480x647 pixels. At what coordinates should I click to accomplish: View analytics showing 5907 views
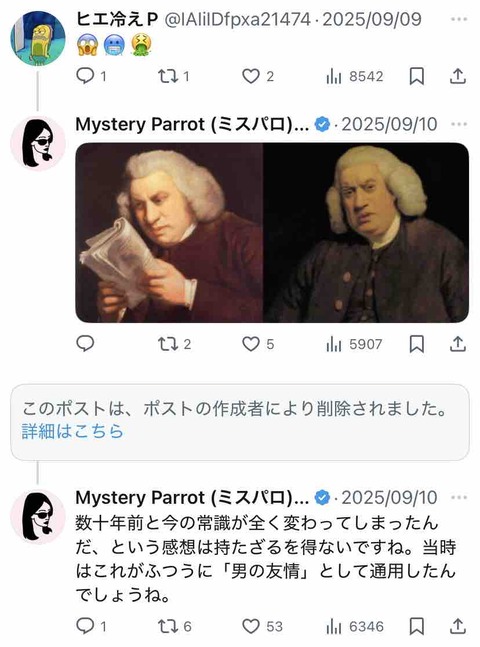pyautogui.click(x=354, y=344)
